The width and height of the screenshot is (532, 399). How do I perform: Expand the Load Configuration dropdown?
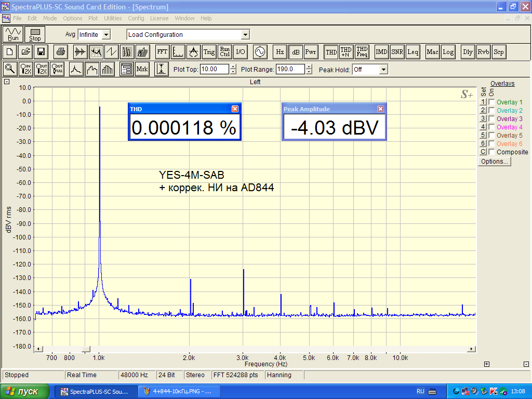(245, 35)
